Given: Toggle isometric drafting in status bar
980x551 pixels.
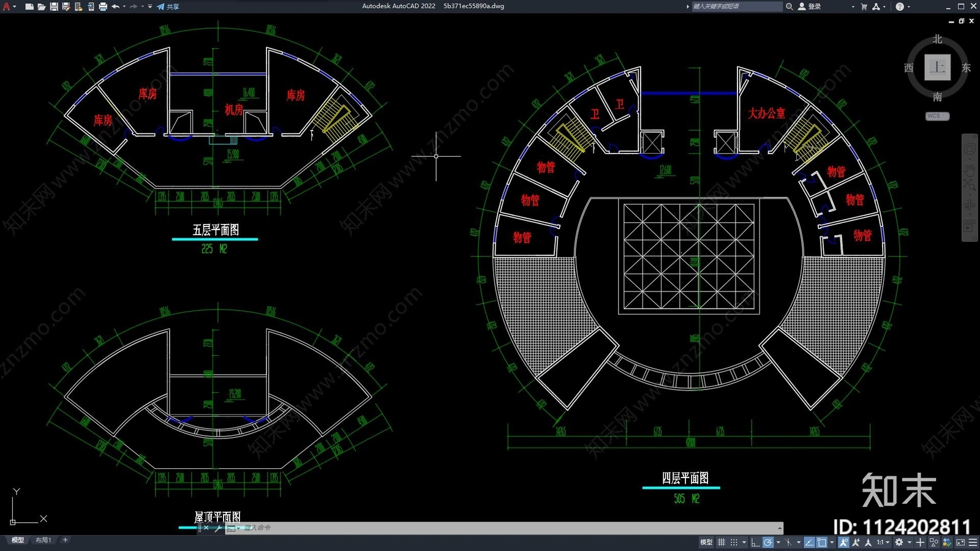Looking at the screenshot, I should [788, 542].
